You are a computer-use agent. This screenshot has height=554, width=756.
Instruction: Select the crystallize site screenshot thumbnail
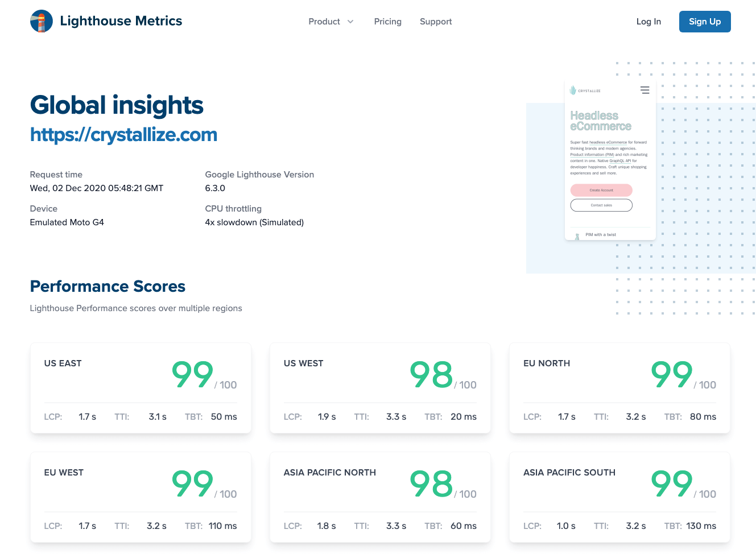(x=610, y=160)
